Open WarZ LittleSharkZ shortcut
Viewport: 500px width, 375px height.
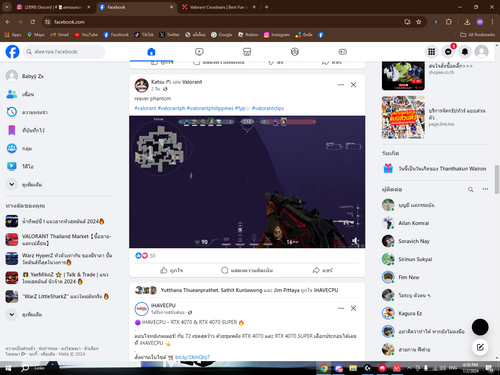click(x=59, y=296)
